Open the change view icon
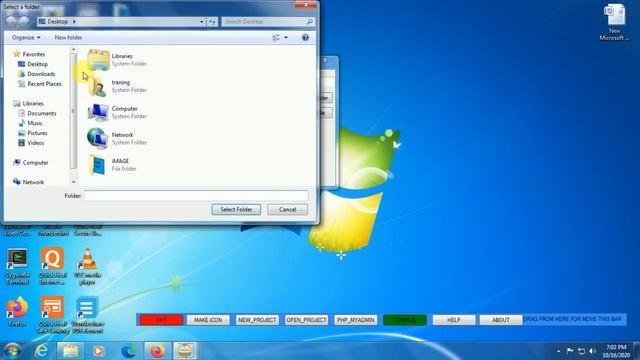This screenshot has height=360, width=640. 276,38
